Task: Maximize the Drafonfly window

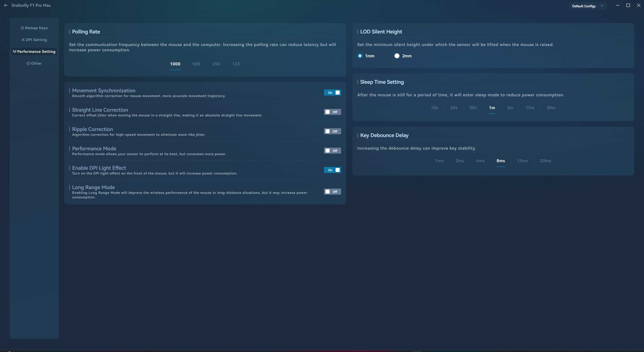Action: (x=628, y=5)
